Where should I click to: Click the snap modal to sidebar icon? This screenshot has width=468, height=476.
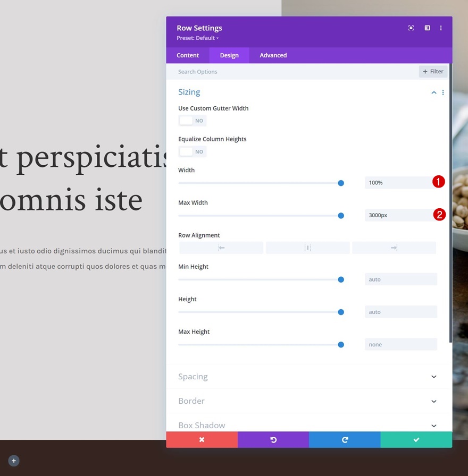[427, 28]
